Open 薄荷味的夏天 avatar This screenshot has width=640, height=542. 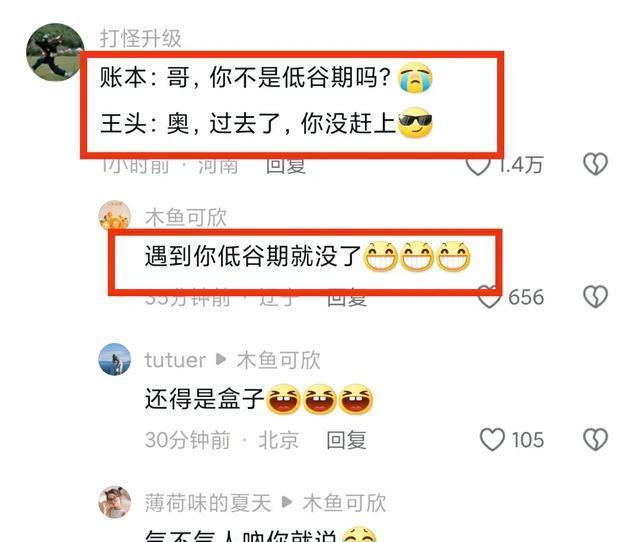click(115, 502)
